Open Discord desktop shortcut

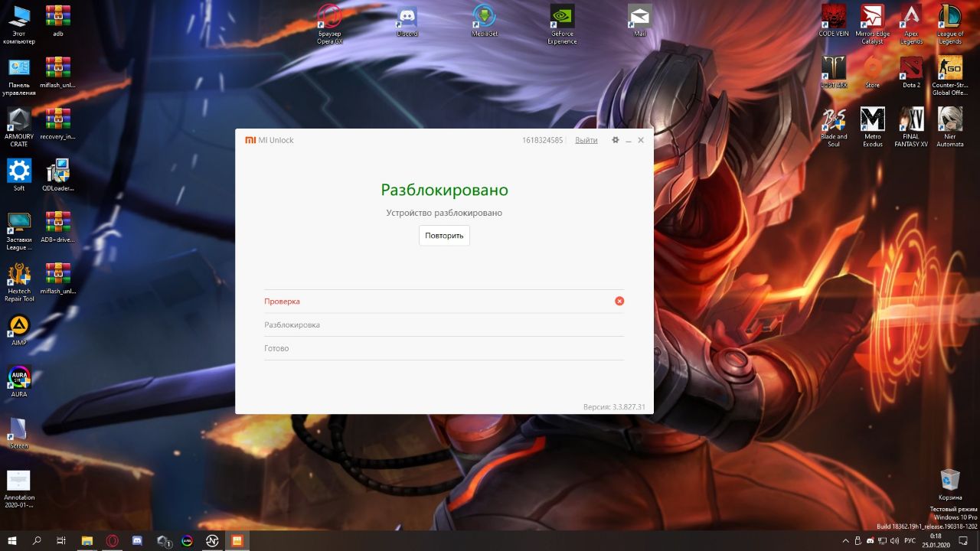(407, 21)
